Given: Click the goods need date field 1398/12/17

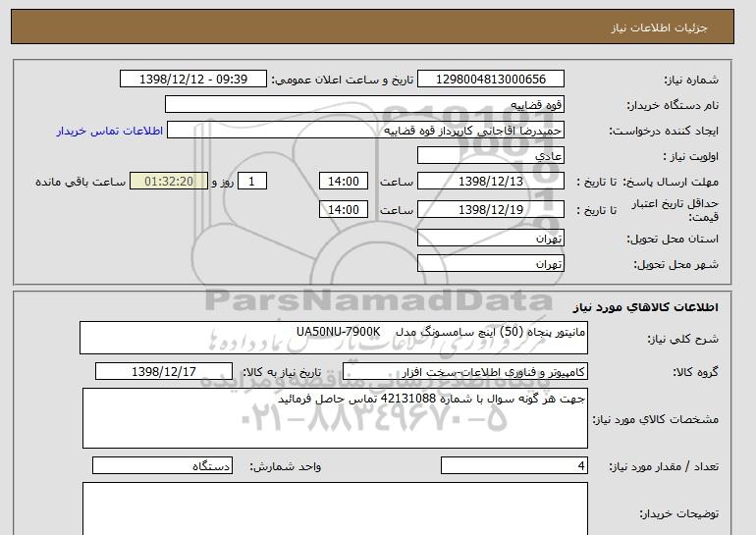Looking at the screenshot, I should 164,372.
